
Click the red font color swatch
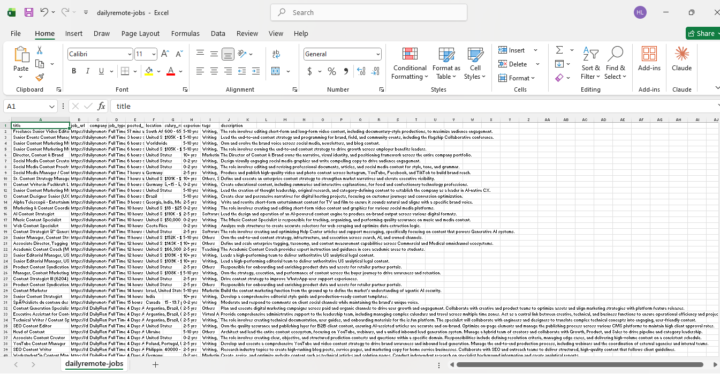[170, 71]
